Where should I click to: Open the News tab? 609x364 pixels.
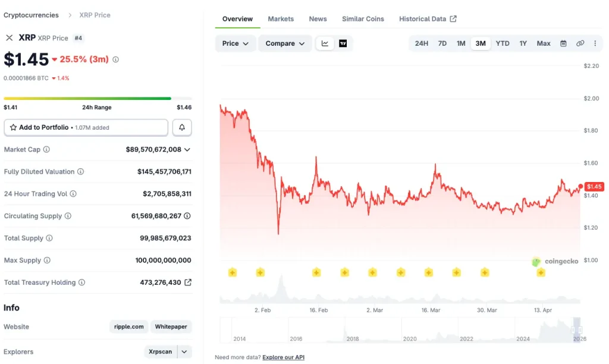pyautogui.click(x=318, y=18)
